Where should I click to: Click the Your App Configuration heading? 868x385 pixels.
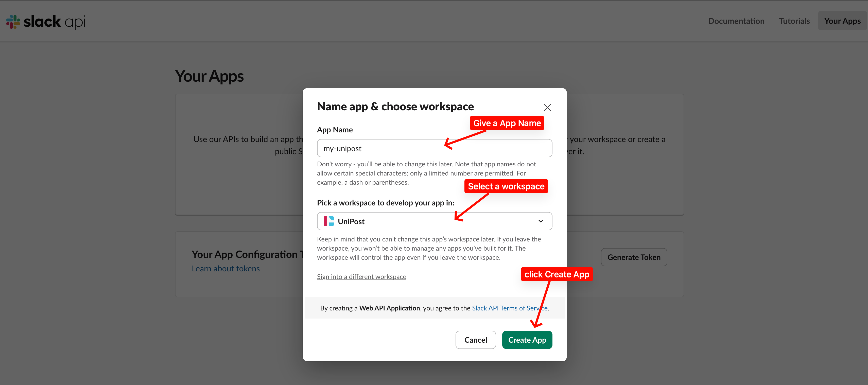pos(247,254)
